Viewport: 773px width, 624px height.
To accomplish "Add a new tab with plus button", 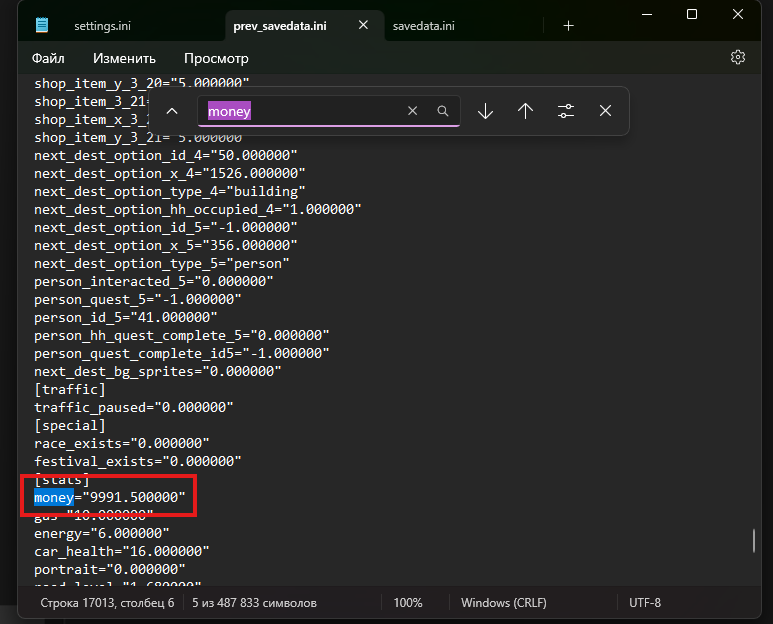I will point(568,25).
